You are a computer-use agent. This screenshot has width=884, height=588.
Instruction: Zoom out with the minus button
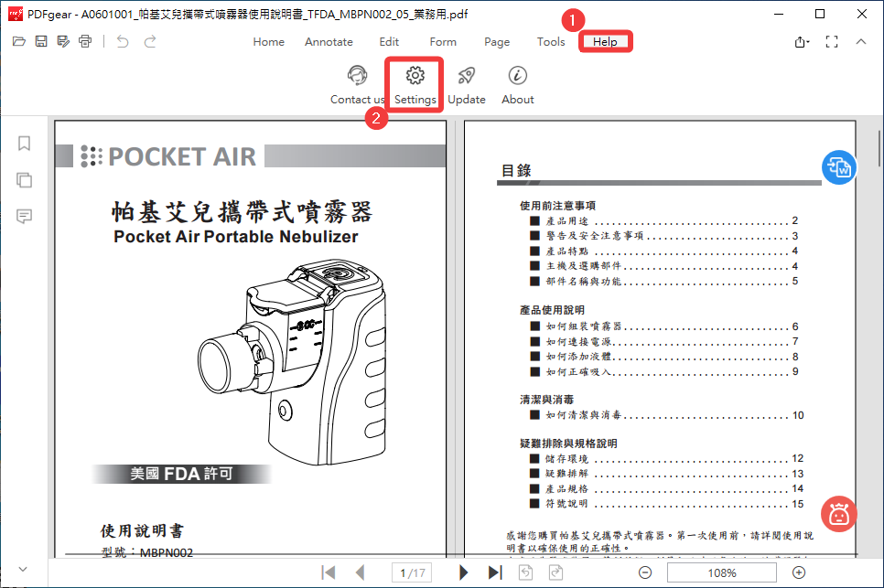pyautogui.click(x=645, y=572)
